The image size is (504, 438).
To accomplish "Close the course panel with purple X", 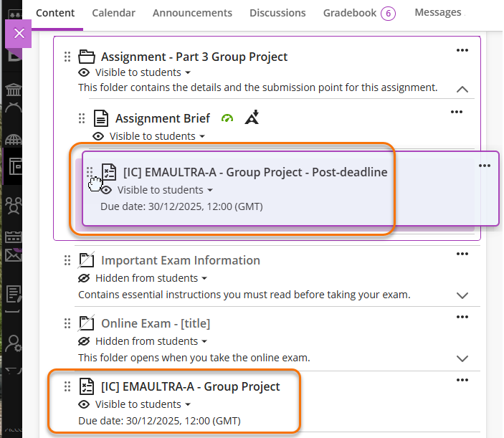I will point(19,33).
